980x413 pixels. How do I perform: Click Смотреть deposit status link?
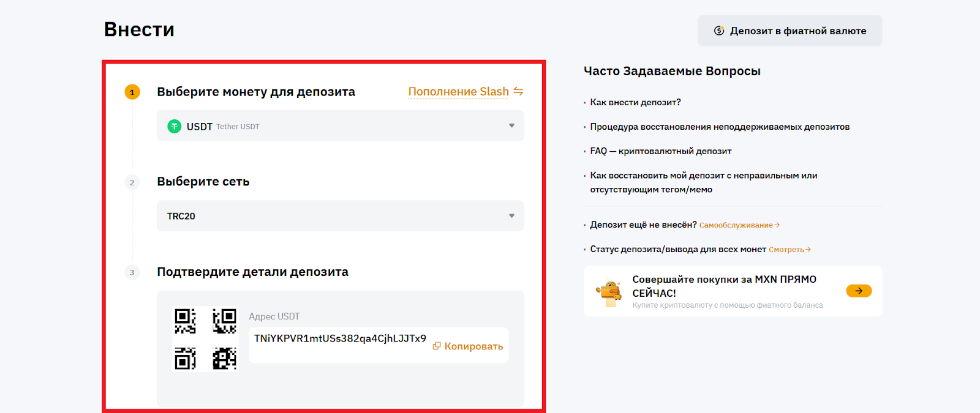click(x=790, y=250)
